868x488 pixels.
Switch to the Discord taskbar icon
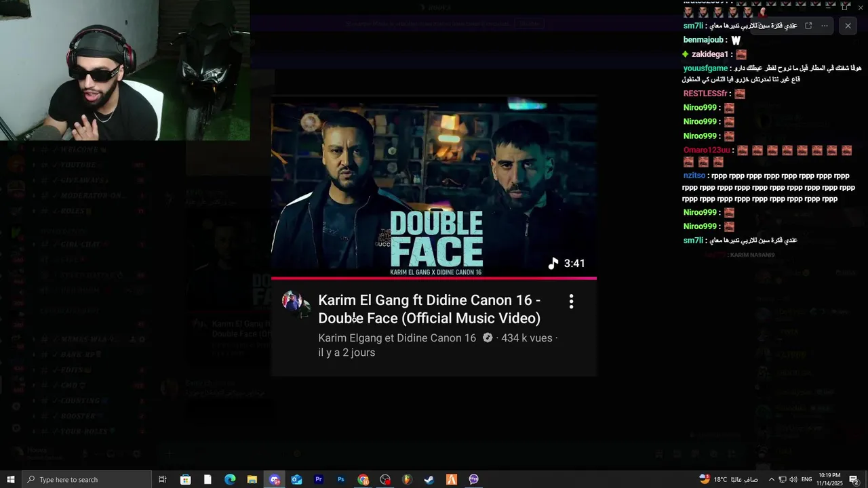point(275,479)
